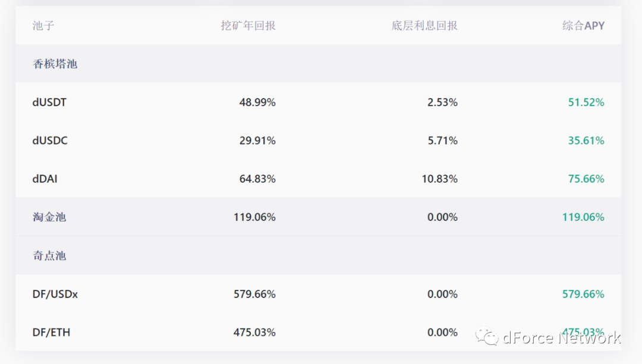642x364 pixels.
Task: Open the DF/ETH pool entry
Action: (x=51, y=332)
